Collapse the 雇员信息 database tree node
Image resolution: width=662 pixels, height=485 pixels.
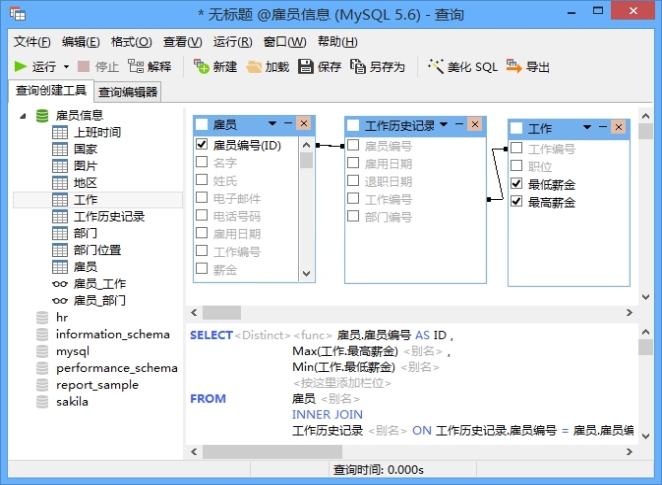pyautogui.click(x=23, y=116)
